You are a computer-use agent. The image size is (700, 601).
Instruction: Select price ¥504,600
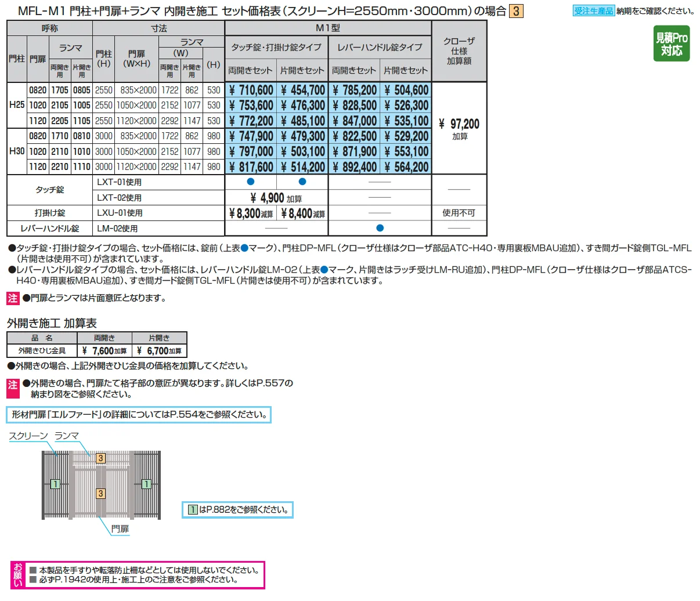tap(406, 90)
